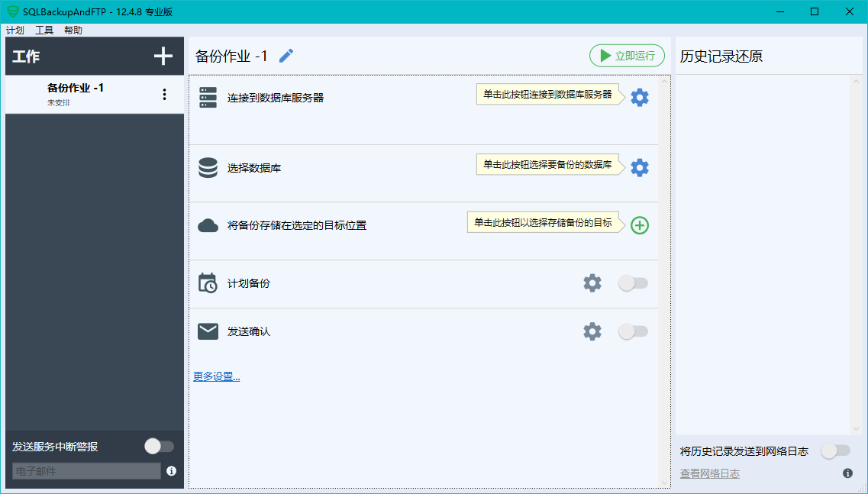Add a new job with plus icon
The width and height of the screenshot is (868, 494).
pyautogui.click(x=163, y=56)
